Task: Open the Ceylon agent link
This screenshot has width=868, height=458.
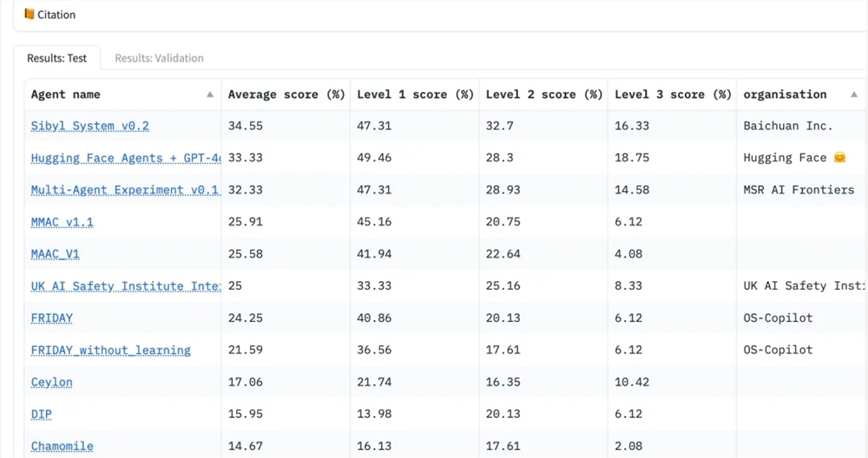Action: point(51,383)
